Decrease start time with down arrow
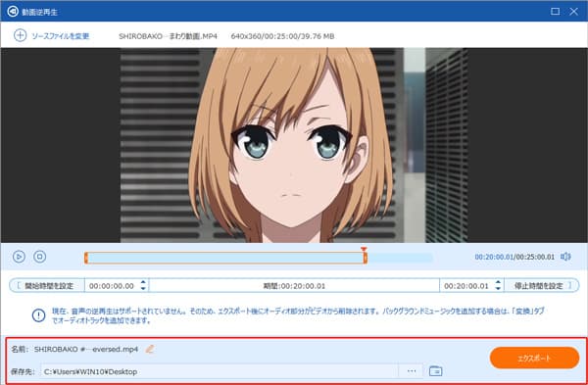Image resolution: width=588 pixels, height=385 pixels. click(143, 288)
